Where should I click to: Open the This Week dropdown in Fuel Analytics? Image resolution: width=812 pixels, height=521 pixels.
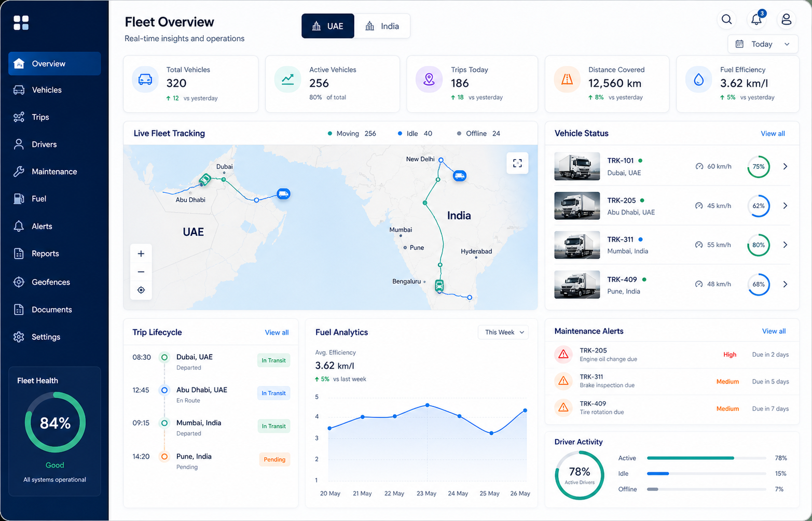(503, 332)
